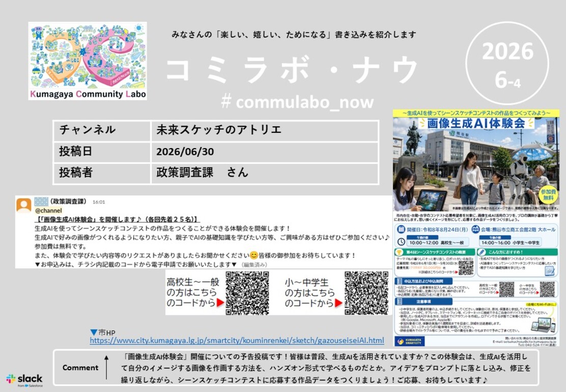Viewport: 566px width, 392px height.
Task: Click the Kumagaya Community Labo logo image
Action: (x=88, y=61)
